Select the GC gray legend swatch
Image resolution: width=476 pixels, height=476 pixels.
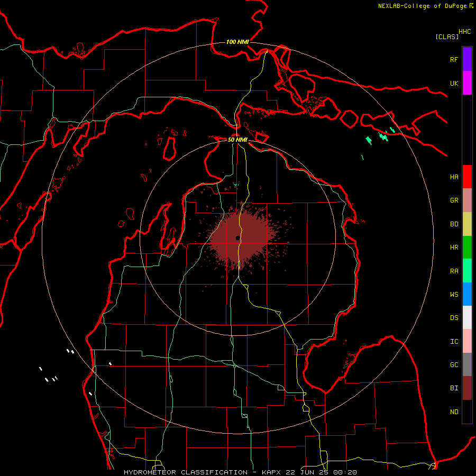pyautogui.click(x=467, y=364)
